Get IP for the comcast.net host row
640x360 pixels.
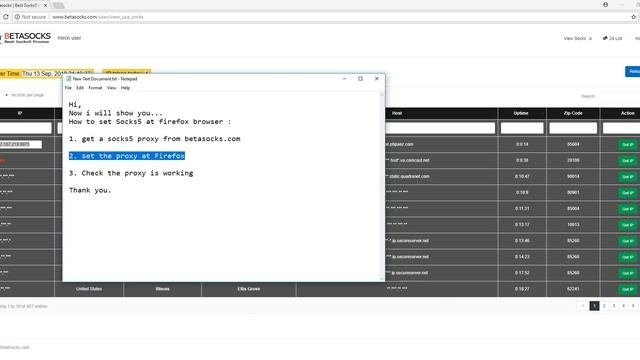pyautogui.click(x=627, y=161)
